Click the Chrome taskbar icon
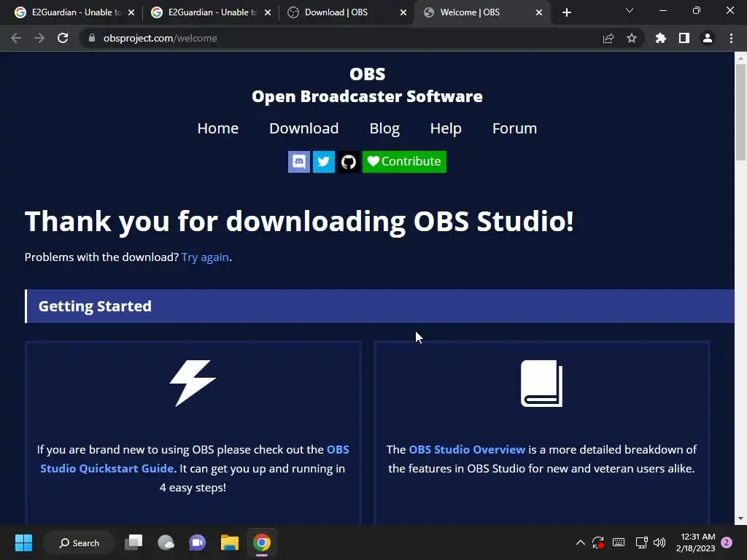Image resolution: width=747 pixels, height=560 pixels. (262, 542)
